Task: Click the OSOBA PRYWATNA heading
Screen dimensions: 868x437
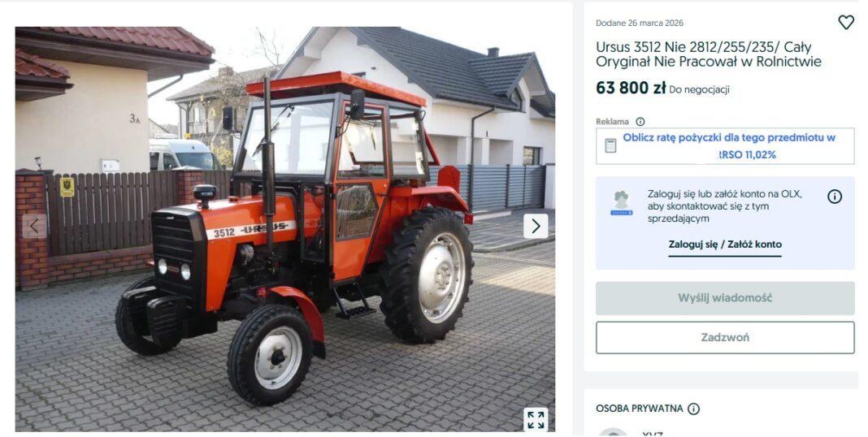Action: click(640, 409)
